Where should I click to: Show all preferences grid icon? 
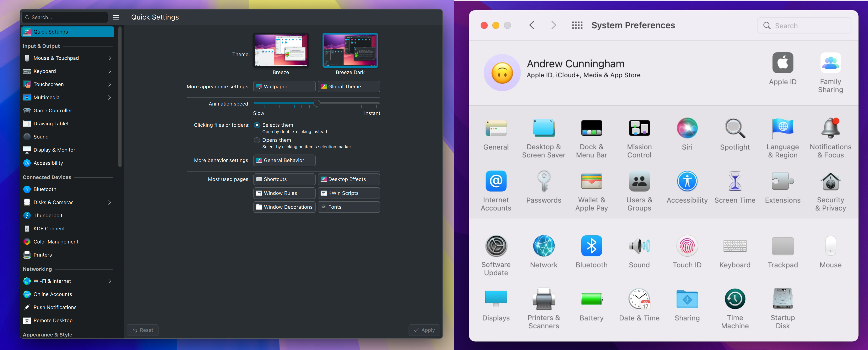coord(577,25)
